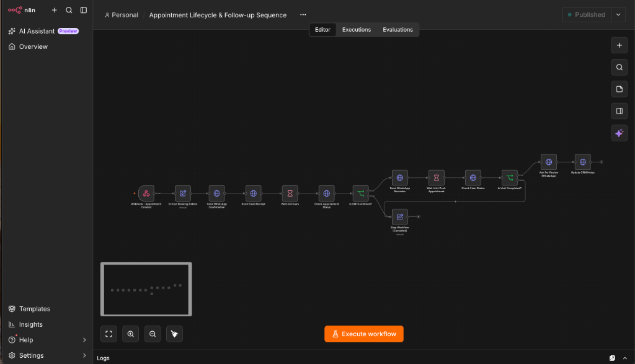Expand the Settings submenu

tap(84, 355)
